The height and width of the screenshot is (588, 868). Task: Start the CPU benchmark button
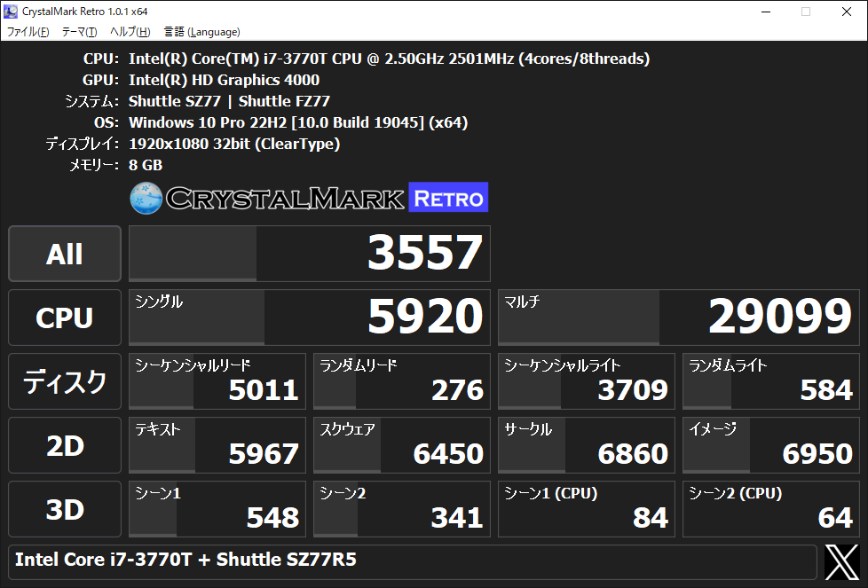[65, 318]
